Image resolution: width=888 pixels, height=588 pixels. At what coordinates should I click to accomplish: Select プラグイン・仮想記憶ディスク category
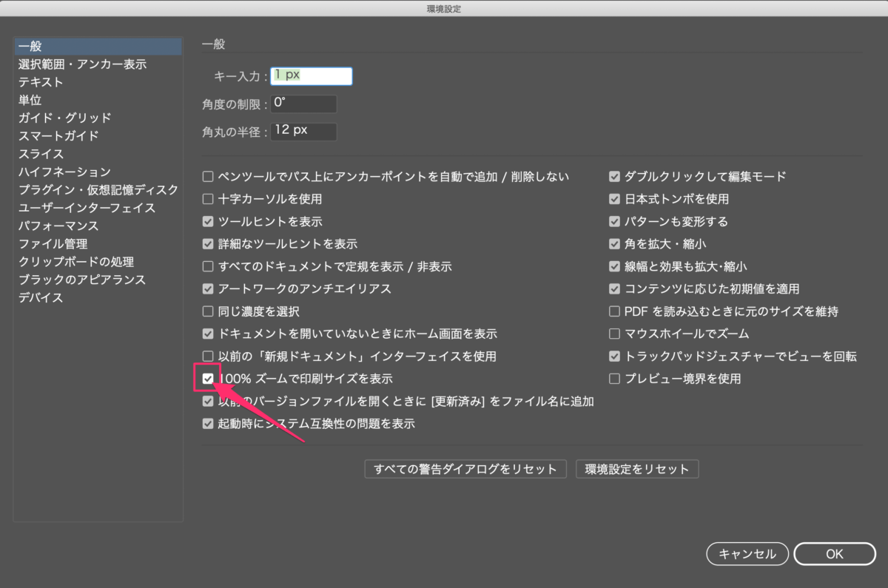pos(98,190)
